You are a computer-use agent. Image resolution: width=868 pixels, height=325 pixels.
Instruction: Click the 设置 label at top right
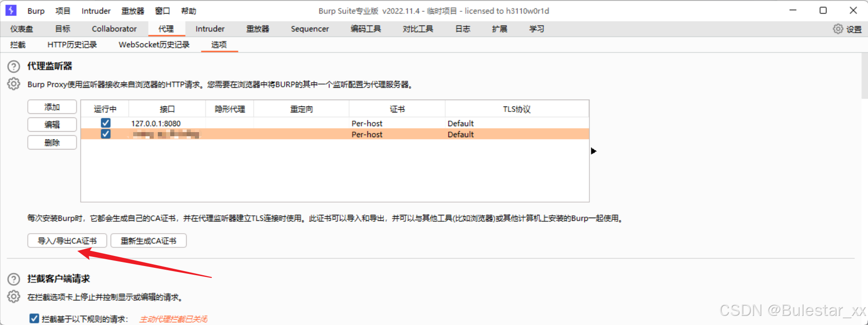pyautogui.click(x=854, y=29)
